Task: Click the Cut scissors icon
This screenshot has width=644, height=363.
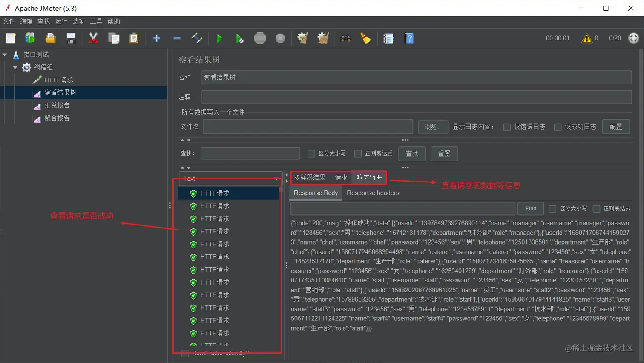Action: pyautogui.click(x=93, y=38)
